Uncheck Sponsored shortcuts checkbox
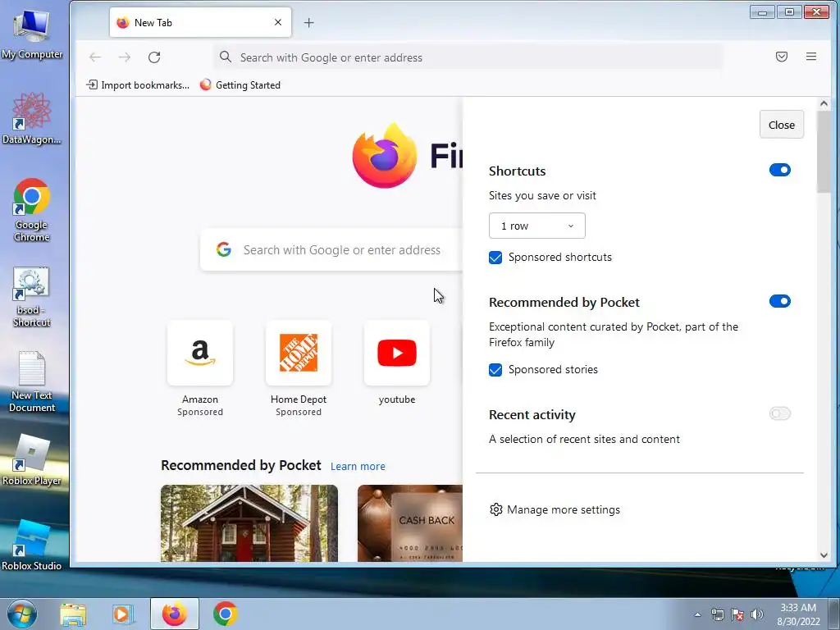 [x=495, y=258]
